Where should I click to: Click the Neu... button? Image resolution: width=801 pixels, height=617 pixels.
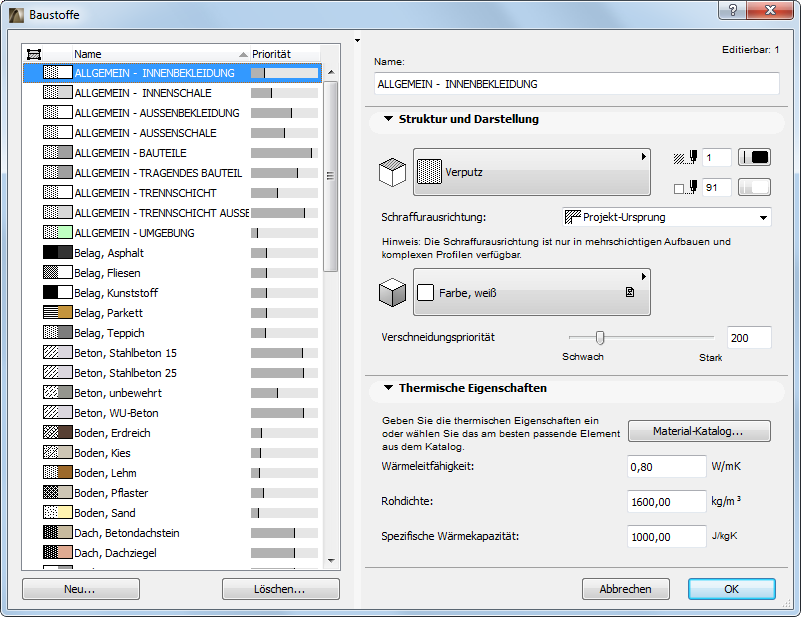[81, 589]
